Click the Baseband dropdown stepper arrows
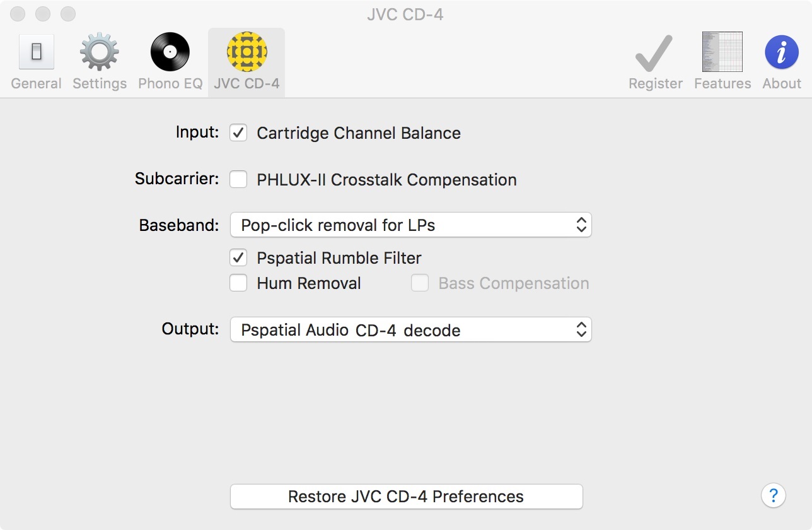The height and width of the screenshot is (530, 812). click(x=581, y=225)
